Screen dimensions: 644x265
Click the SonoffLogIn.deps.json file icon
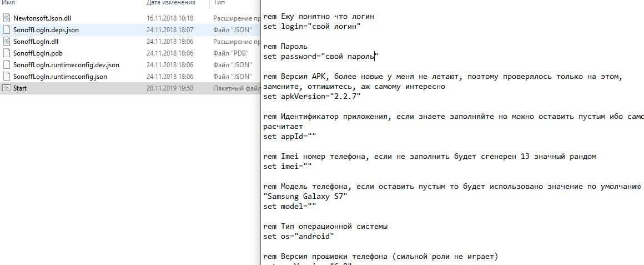click(x=7, y=29)
